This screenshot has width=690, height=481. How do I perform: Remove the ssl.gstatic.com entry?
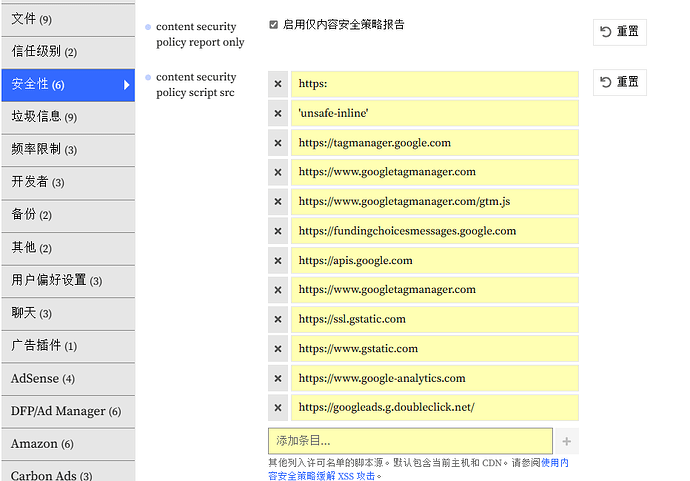(x=278, y=319)
